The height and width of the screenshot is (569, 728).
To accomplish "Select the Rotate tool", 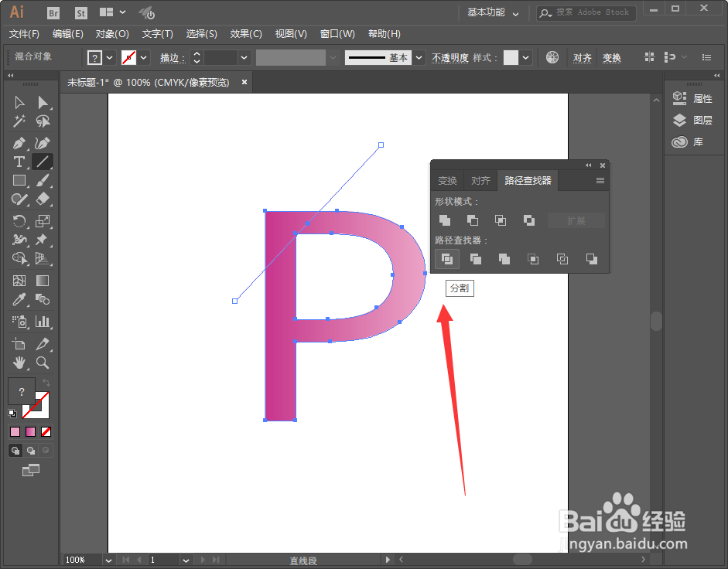I will 19,221.
